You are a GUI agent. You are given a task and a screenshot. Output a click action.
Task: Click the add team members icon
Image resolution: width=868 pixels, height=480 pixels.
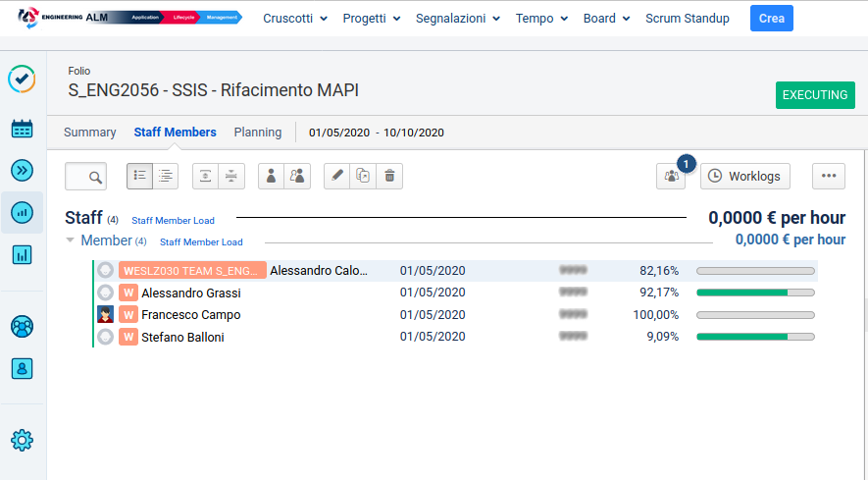(297, 176)
